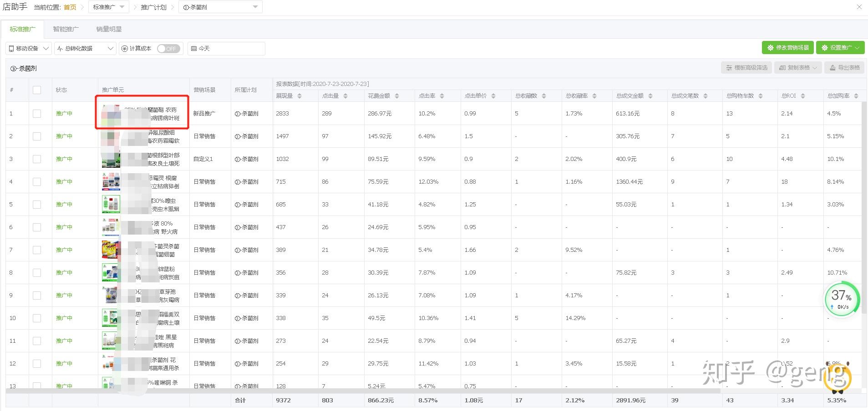This screenshot has height=411, width=868.
Task: Tick the checkbox for row 9
Action: (x=37, y=296)
